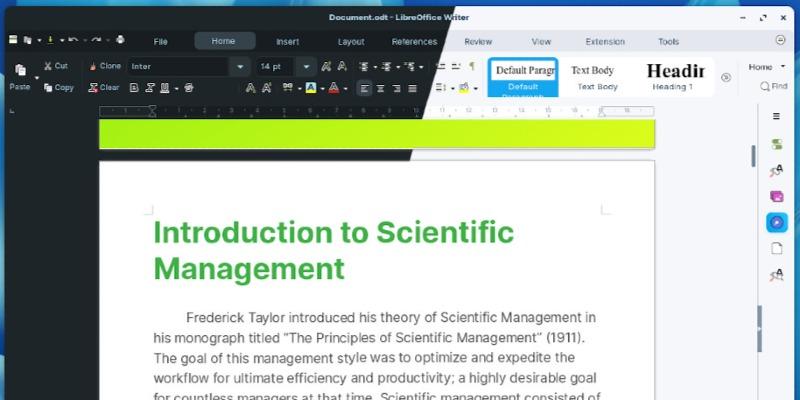Click the Find button
The height and width of the screenshot is (400, 800).
coord(774,87)
